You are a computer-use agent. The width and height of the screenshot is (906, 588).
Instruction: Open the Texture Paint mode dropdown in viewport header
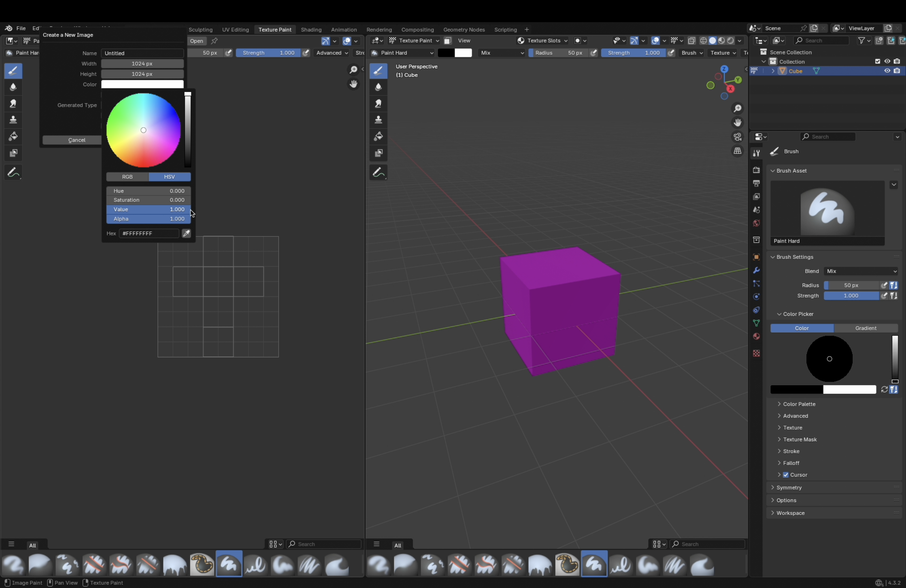point(414,41)
